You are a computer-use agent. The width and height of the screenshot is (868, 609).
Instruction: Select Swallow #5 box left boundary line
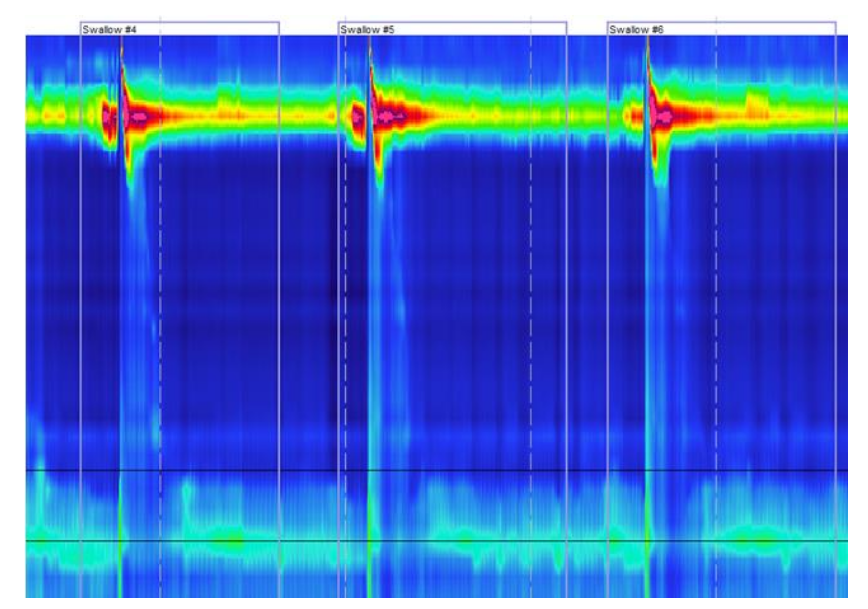tap(338, 264)
